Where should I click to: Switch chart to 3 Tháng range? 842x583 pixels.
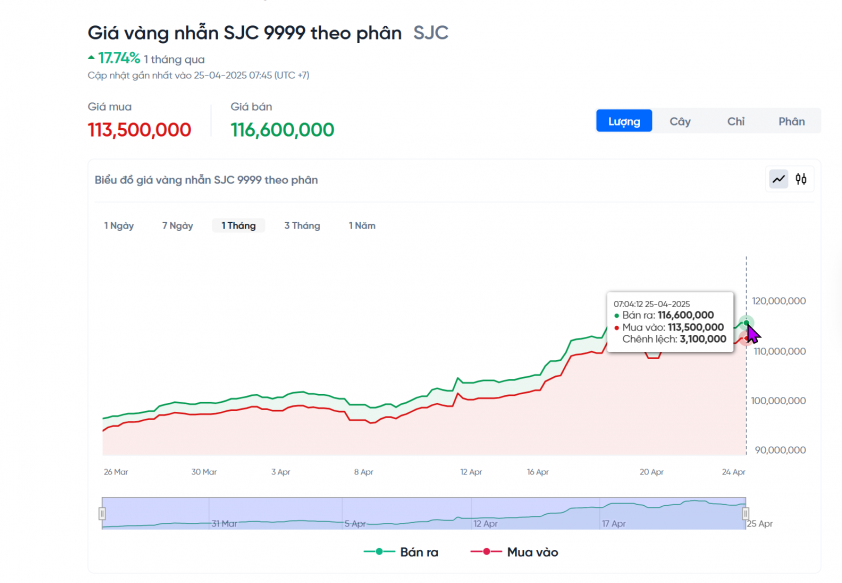coord(302,226)
